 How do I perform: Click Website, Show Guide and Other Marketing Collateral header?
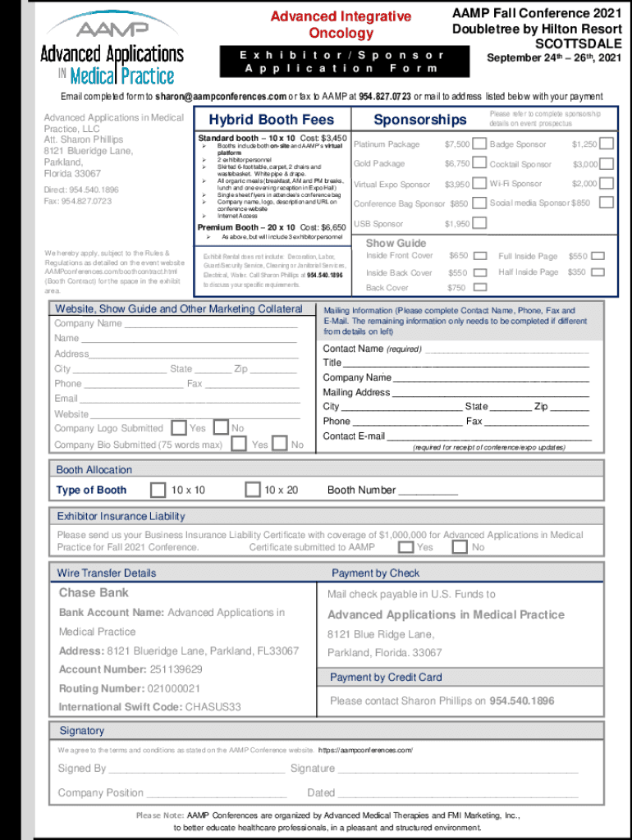179,308
